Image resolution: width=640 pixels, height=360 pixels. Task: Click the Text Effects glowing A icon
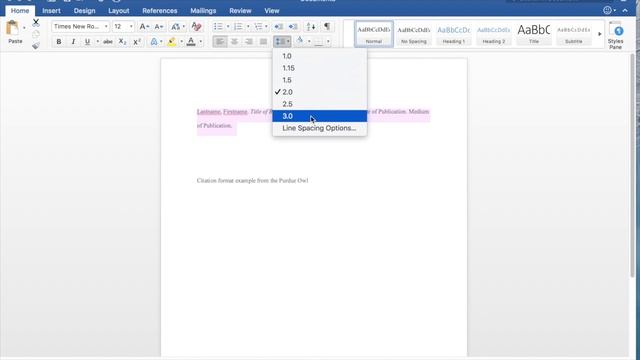click(154, 42)
